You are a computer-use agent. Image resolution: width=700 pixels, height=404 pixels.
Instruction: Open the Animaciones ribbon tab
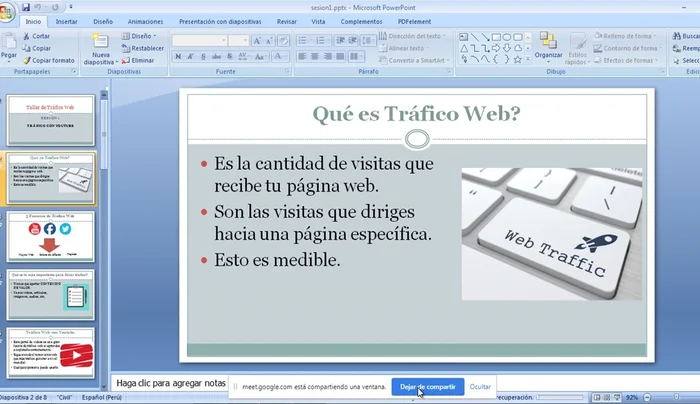tap(145, 20)
